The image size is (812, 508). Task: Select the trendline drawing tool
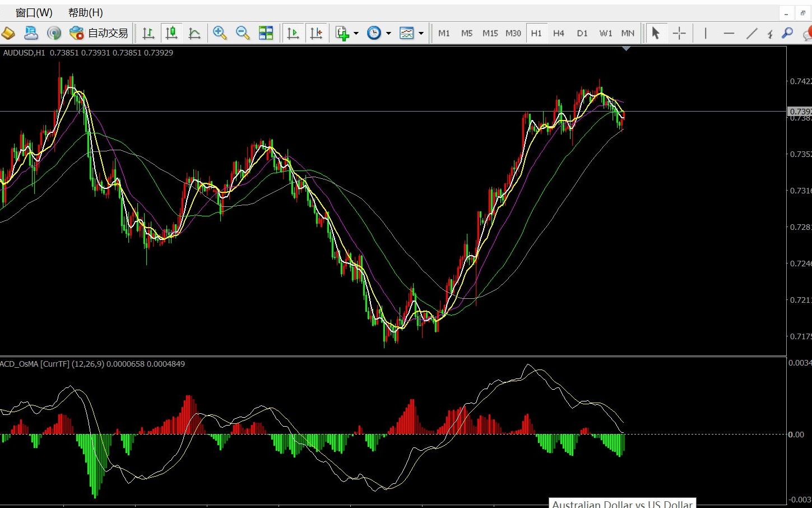pos(752,33)
